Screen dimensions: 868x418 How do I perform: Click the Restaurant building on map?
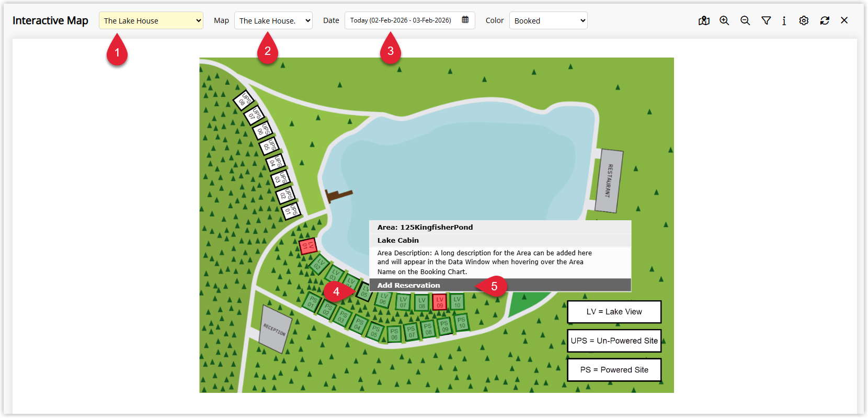coord(609,181)
